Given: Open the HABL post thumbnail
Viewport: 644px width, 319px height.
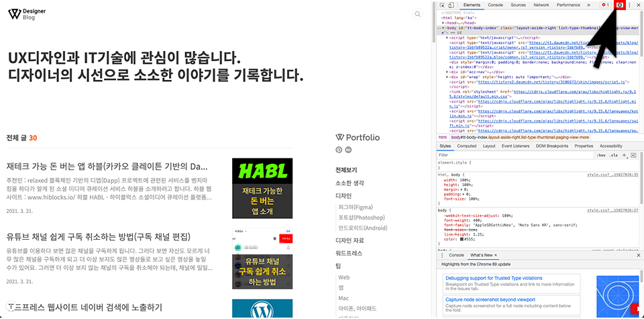Looking at the screenshot, I should 262,188.
